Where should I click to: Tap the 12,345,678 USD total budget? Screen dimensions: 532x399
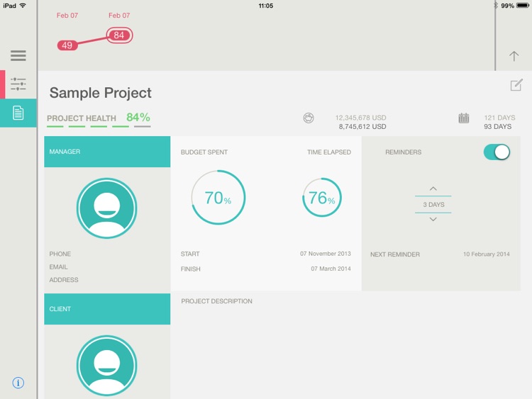pyautogui.click(x=360, y=118)
